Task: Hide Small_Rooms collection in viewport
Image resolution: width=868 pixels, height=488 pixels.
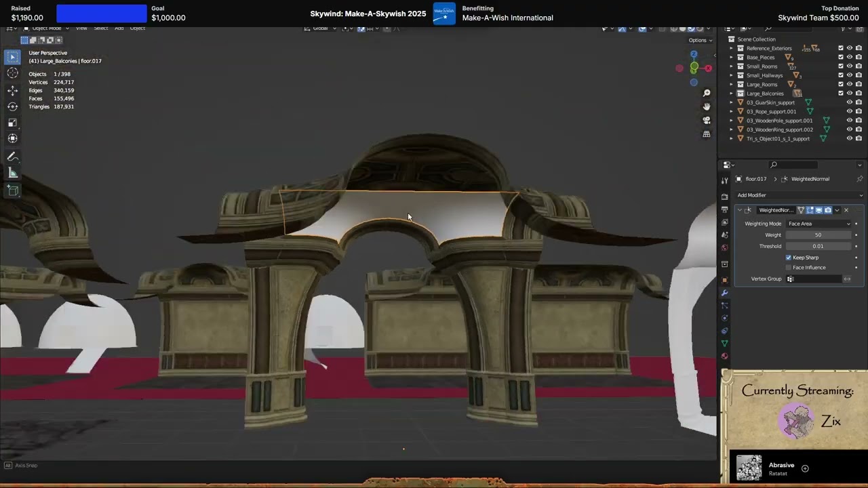Action: (849, 66)
